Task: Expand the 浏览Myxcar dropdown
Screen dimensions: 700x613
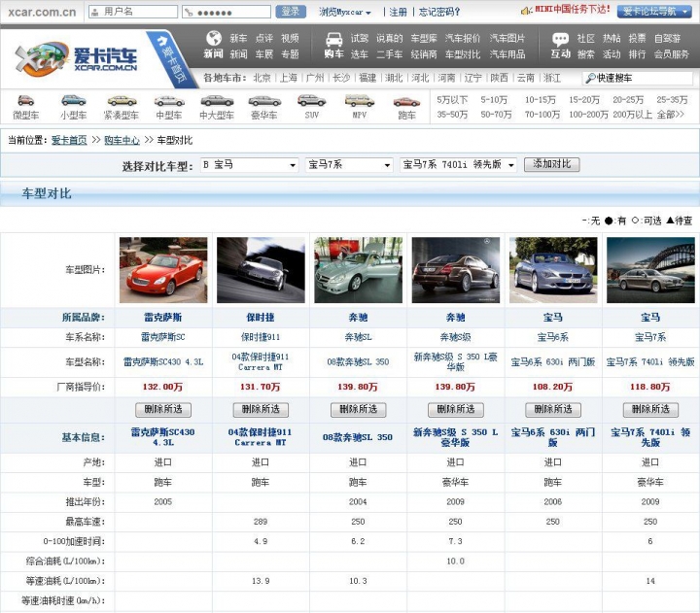Action: click(x=344, y=12)
